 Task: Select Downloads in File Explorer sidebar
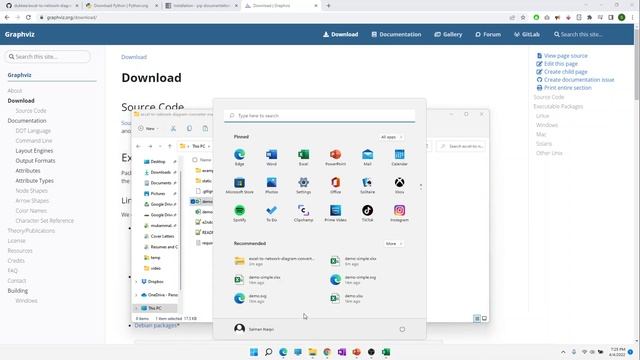pyautogui.click(x=160, y=172)
